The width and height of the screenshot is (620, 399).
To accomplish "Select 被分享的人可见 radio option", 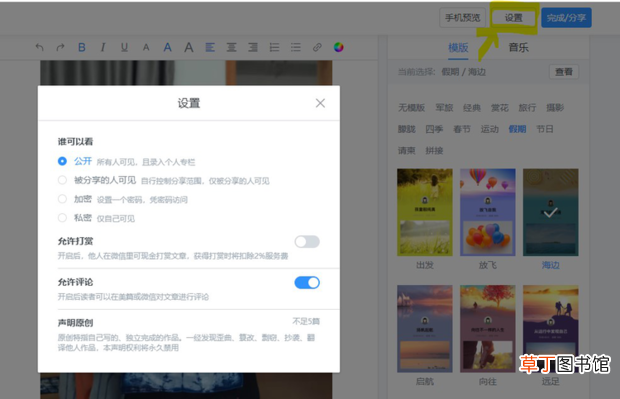I will (62, 180).
